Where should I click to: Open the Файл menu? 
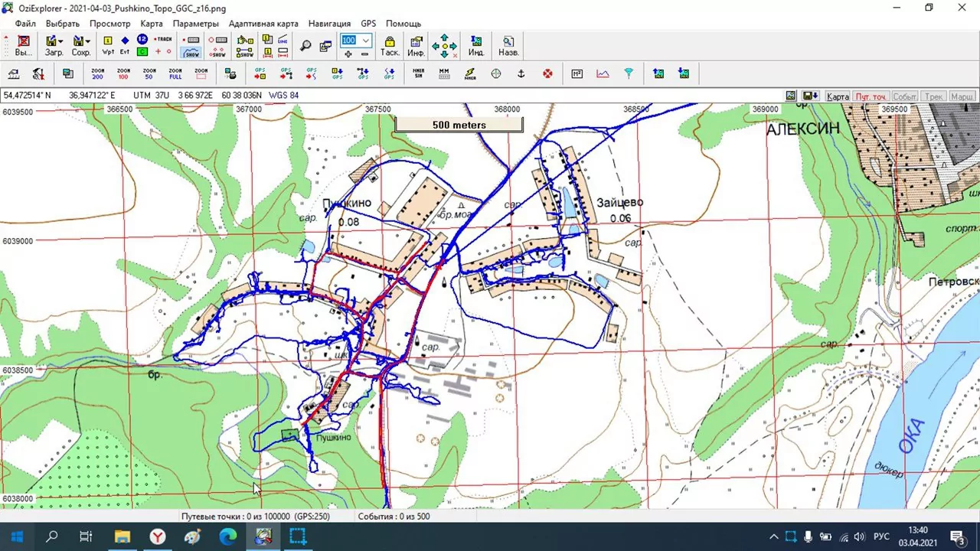coord(25,24)
